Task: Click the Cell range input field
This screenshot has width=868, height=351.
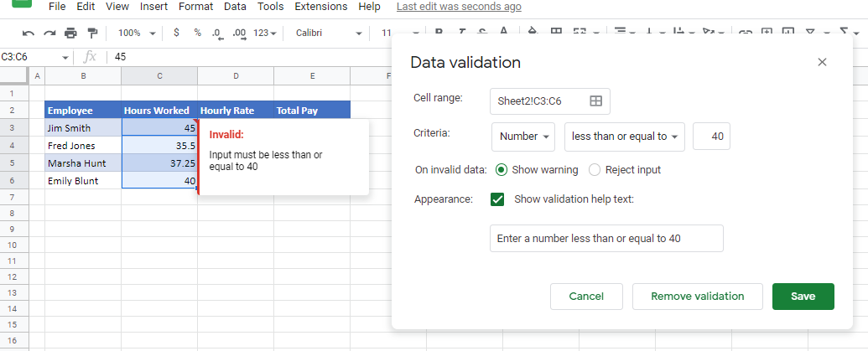Action: tap(549, 101)
